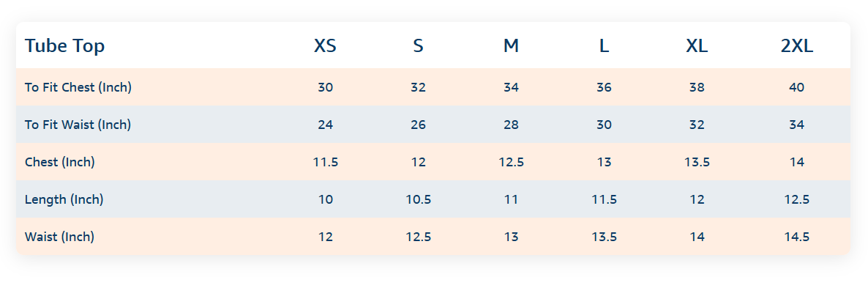The image size is (868, 288).
Task: Click the Waist value 13.5 for L
Action: pyautogui.click(x=604, y=237)
